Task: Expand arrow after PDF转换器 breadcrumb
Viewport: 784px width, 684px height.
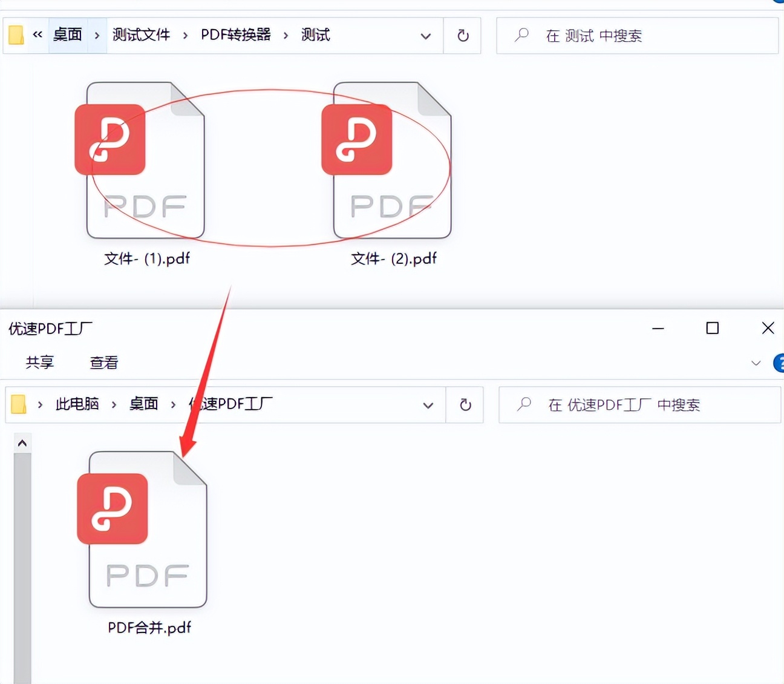Action: tap(286, 35)
